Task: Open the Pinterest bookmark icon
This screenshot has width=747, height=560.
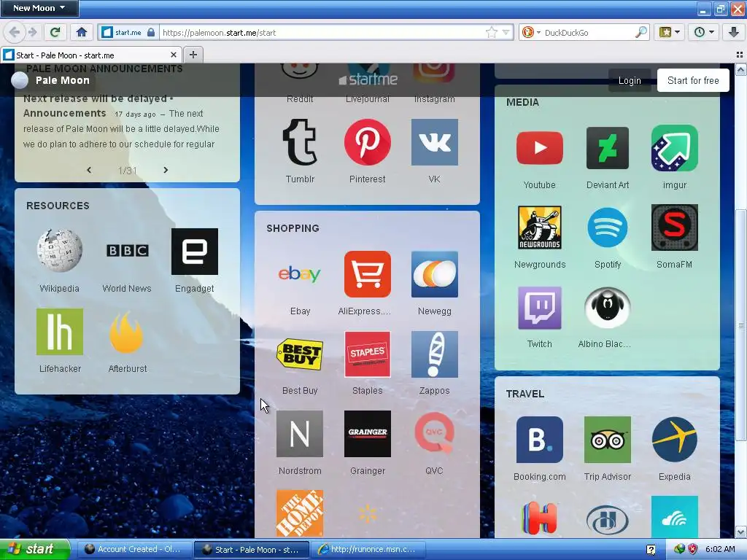Action: (x=368, y=142)
